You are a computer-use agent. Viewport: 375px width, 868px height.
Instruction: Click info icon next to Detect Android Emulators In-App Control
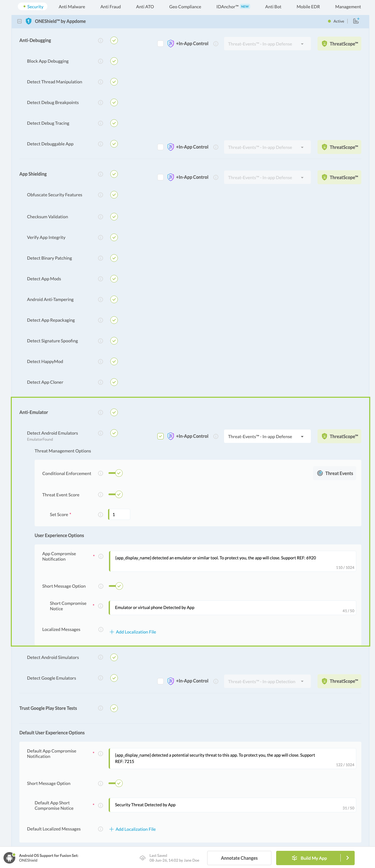pos(216,436)
